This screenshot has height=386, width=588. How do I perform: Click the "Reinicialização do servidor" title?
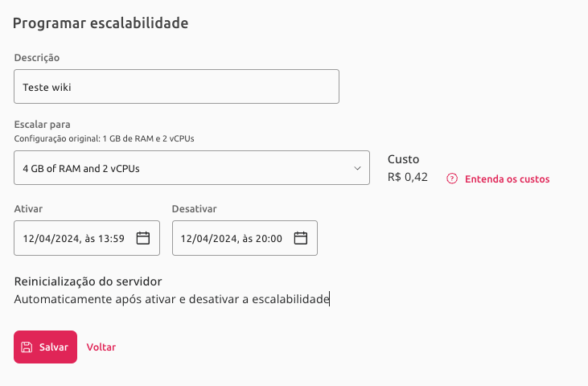88,281
